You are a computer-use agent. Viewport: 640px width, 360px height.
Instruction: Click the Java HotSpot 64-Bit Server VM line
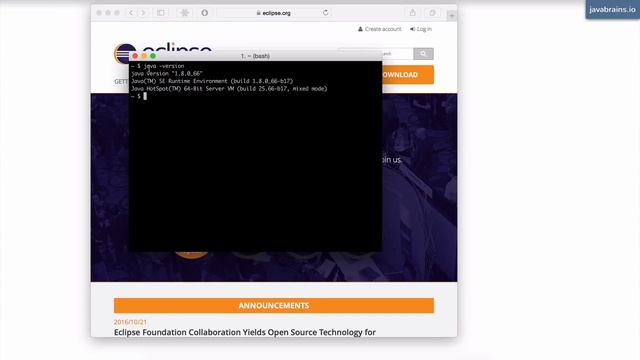(229, 89)
